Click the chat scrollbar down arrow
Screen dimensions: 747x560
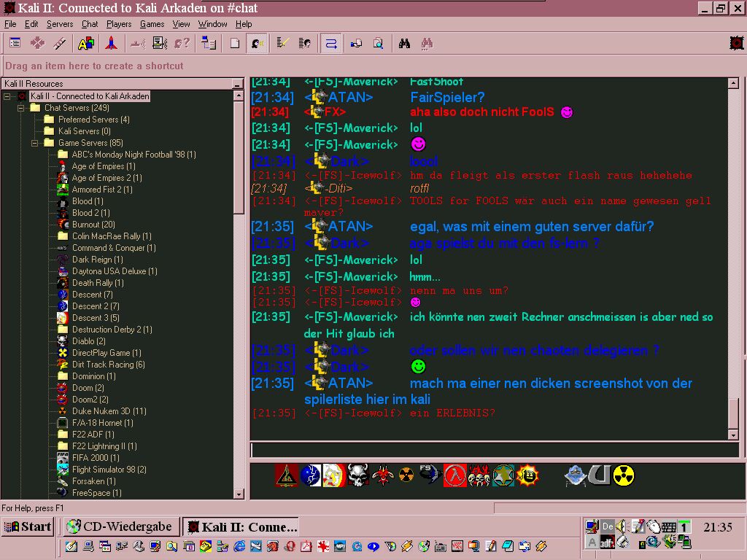(734, 435)
